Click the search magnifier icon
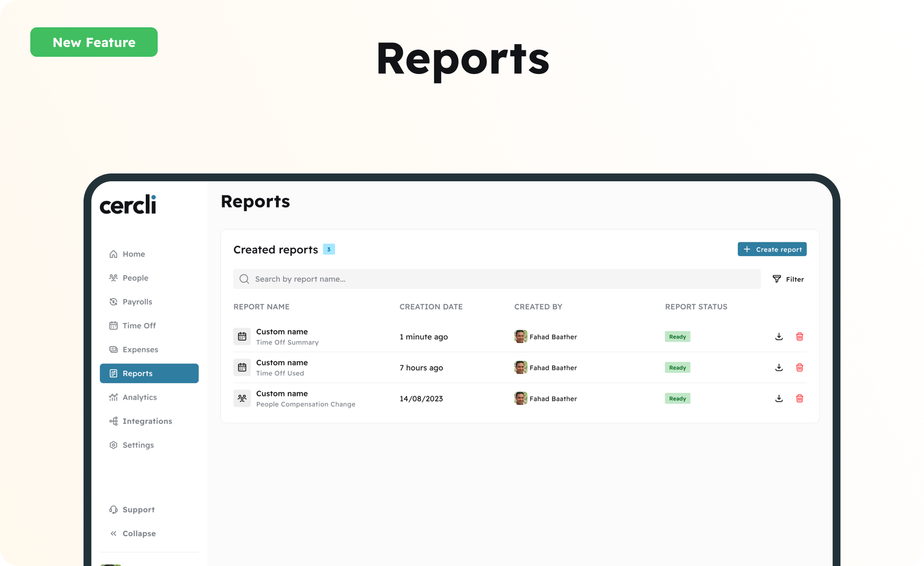 pos(244,279)
